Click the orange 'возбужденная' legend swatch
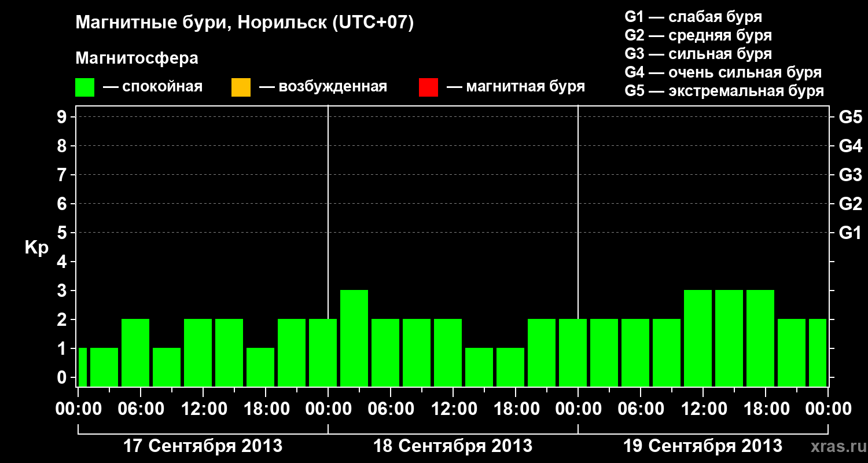 coord(241,87)
